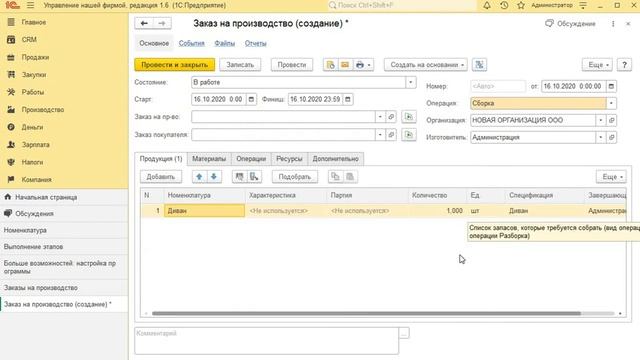Open the table Еще menu

click(611, 177)
